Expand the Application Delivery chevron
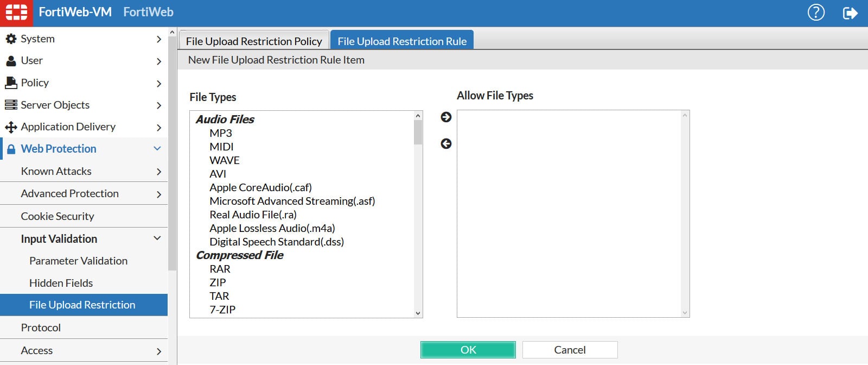The height and width of the screenshot is (365, 868). click(x=158, y=128)
